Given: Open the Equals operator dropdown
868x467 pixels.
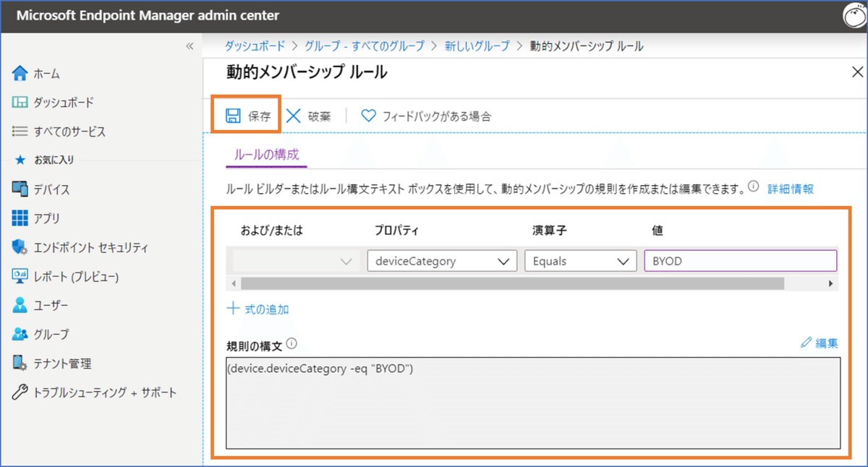Looking at the screenshot, I should pyautogui.click(x=580, y=261).
